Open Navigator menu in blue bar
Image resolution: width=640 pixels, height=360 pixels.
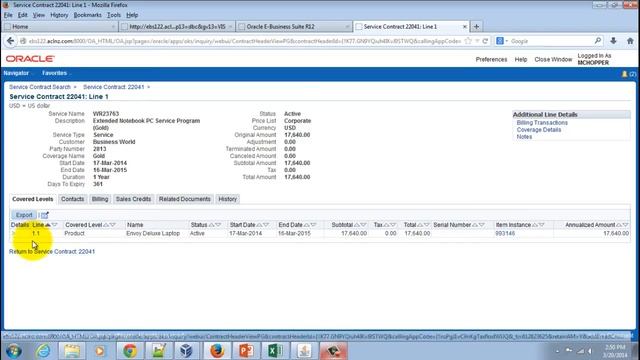tap(16, 73)
